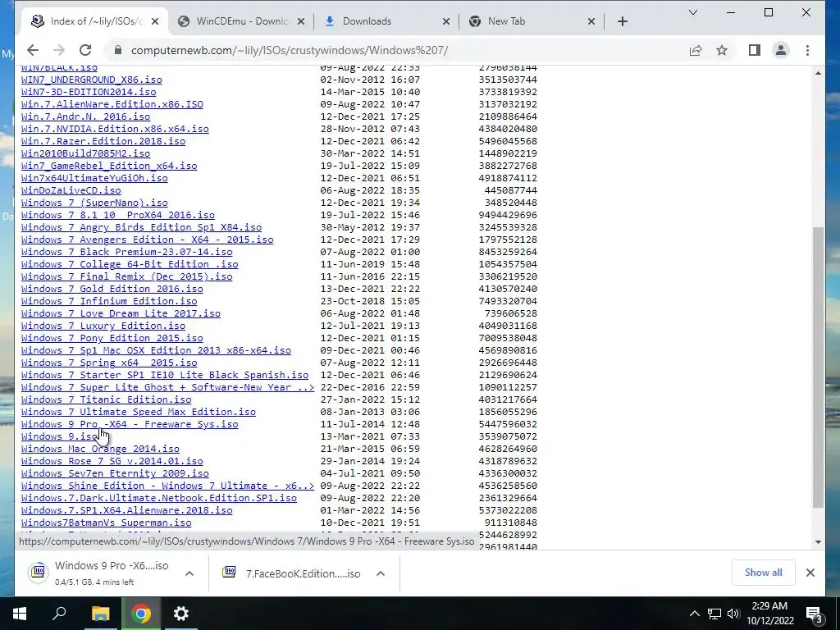Screen dimensions: 840x630
Task: Close the New Tab tab
Action: pos(591,21)
